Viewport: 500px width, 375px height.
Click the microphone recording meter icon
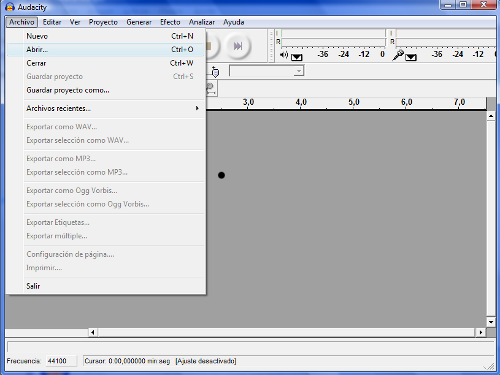[398, 55]
